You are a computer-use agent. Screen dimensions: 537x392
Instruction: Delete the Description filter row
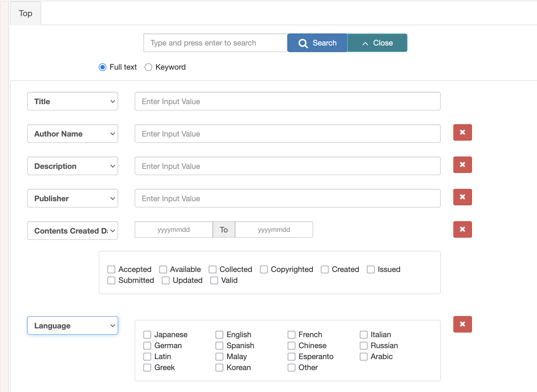click(462, 165)
